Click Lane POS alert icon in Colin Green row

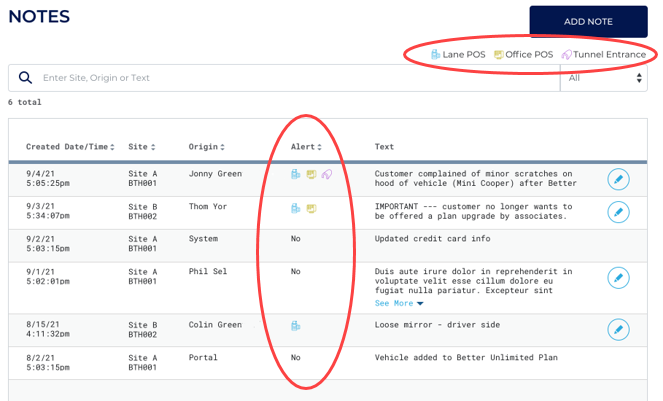coord(296,326)
